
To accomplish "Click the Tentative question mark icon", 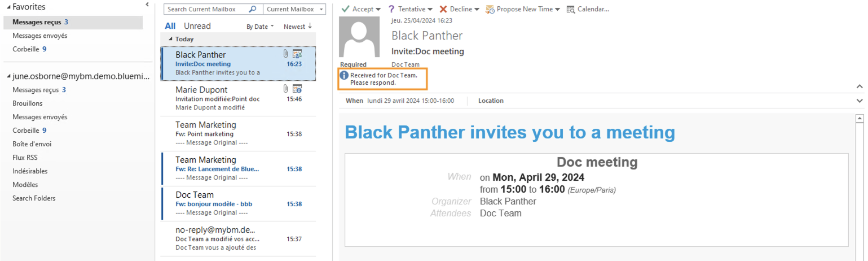I will (x=391, y=9).
